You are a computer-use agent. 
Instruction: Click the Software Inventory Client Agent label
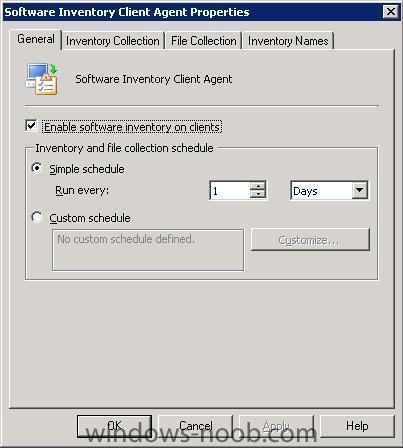154,79
